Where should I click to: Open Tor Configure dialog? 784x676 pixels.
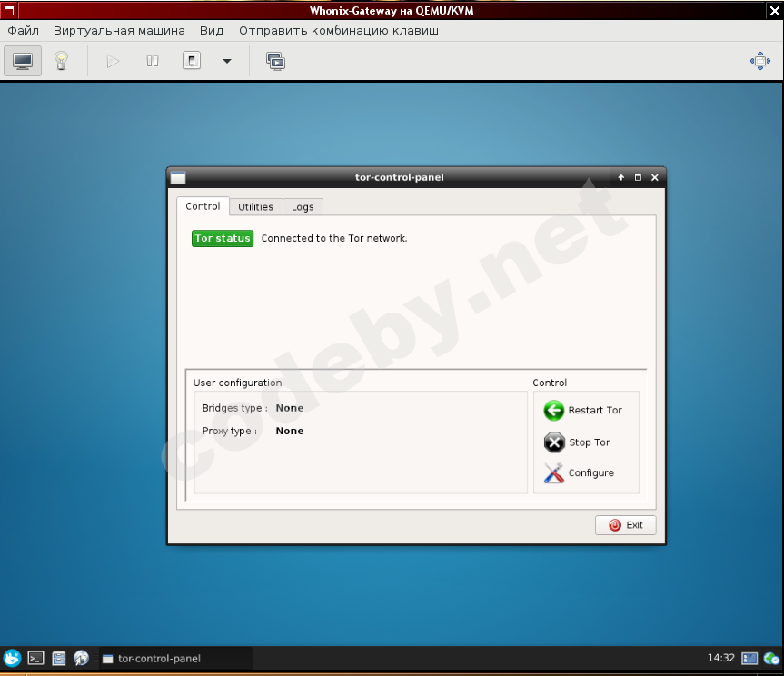click(579, 473)
